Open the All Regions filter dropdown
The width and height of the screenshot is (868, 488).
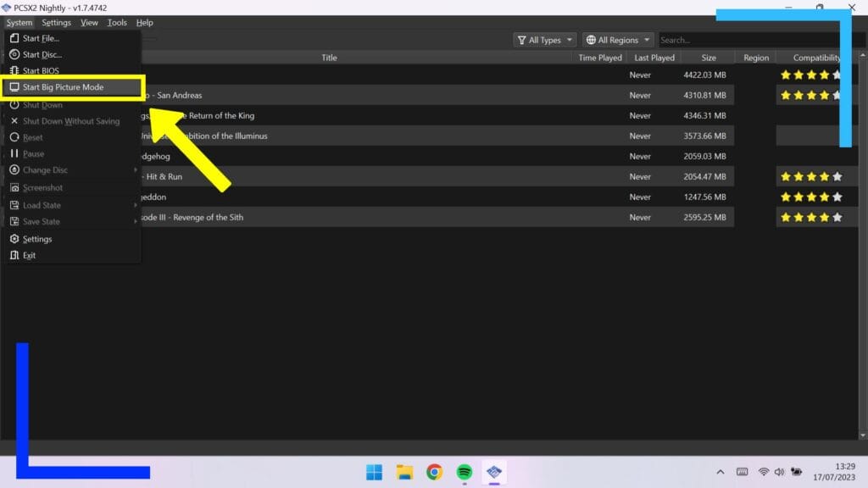(x=618, y=40)
